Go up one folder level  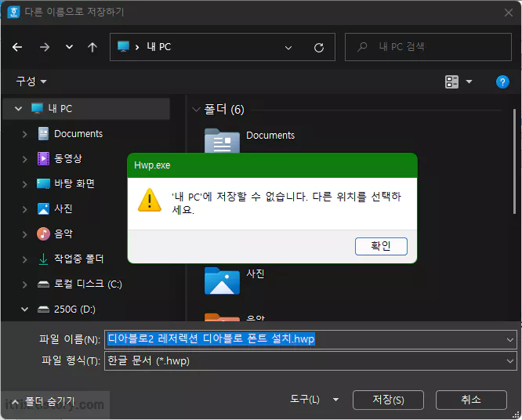tap(92, 47)
